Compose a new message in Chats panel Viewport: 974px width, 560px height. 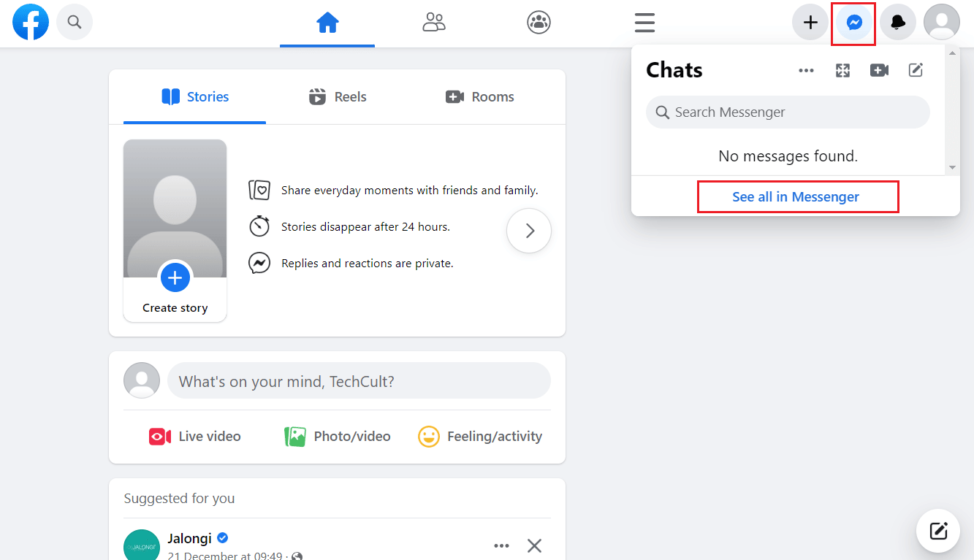tap(916, 69)
